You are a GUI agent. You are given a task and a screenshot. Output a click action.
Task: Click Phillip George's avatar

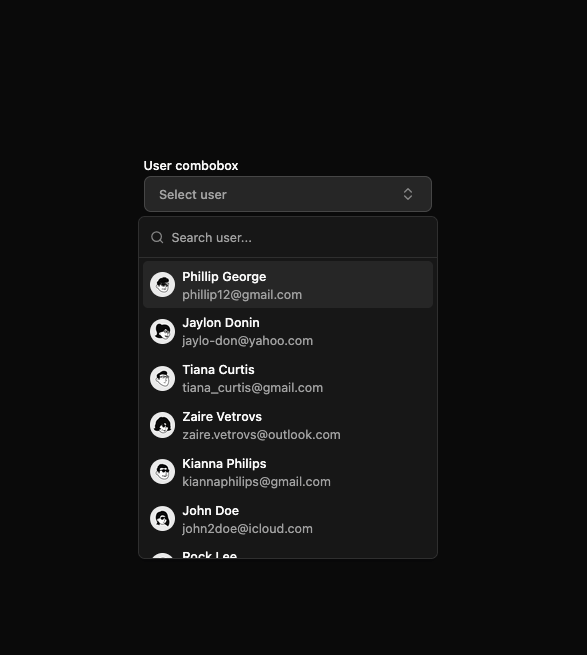pos(163,285)
